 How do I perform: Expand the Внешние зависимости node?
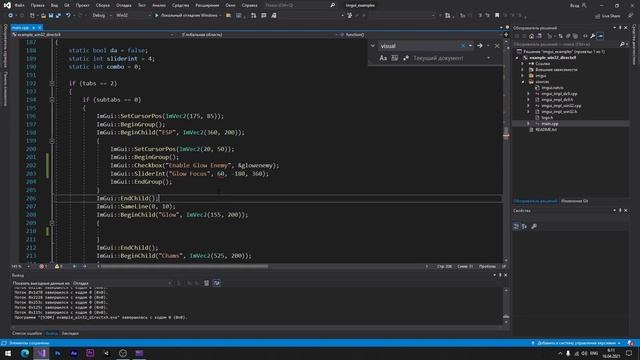523,70
